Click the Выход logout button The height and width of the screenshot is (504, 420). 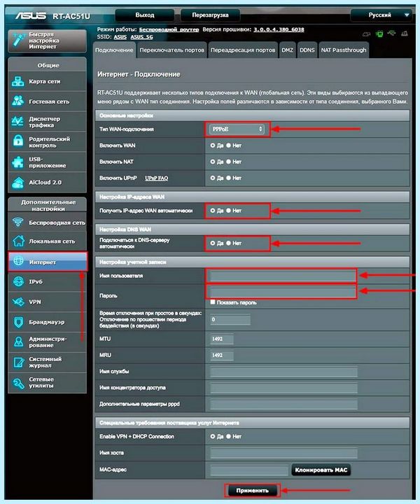[x=145, y=15]
